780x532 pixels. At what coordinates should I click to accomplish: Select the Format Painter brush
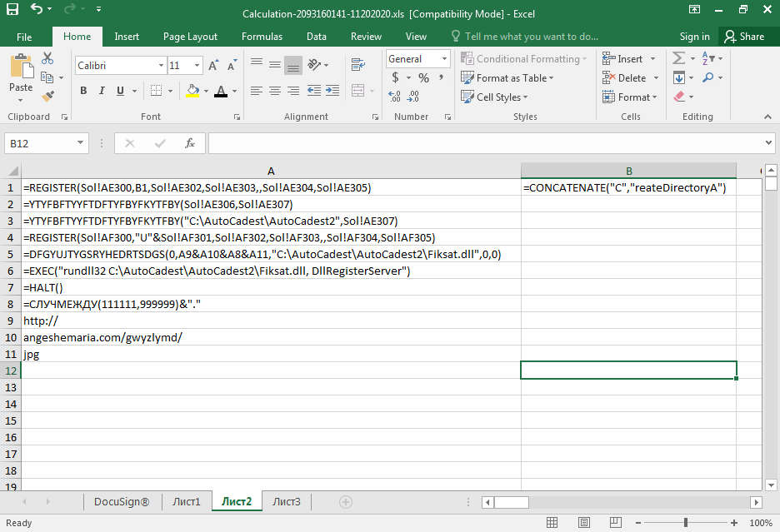pyautogui.click(x=47, y=96)
